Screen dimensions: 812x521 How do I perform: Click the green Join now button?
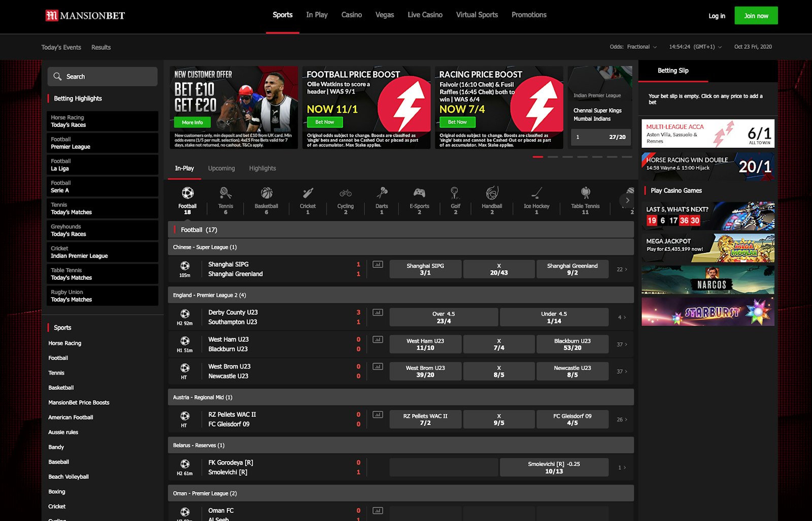tap(756, 15)
